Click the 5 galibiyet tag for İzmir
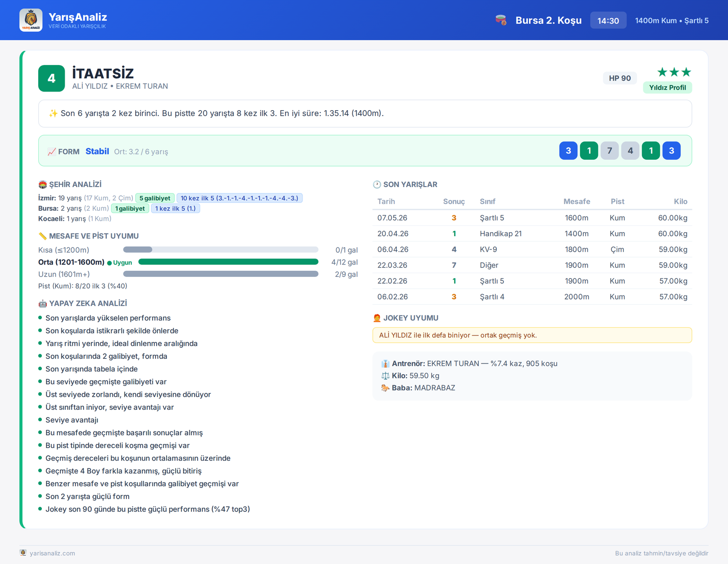728x564 pixels. 155,198
